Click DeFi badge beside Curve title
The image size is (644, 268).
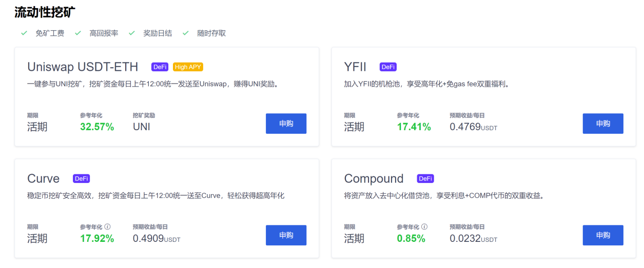click(x=82, y=179)
